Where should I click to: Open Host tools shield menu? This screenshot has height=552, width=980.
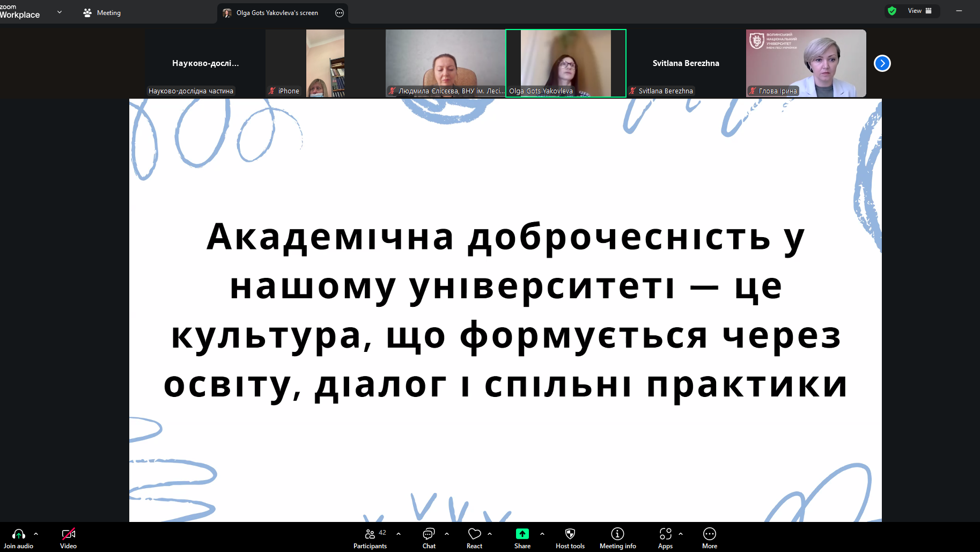click(x=570, y=538)
